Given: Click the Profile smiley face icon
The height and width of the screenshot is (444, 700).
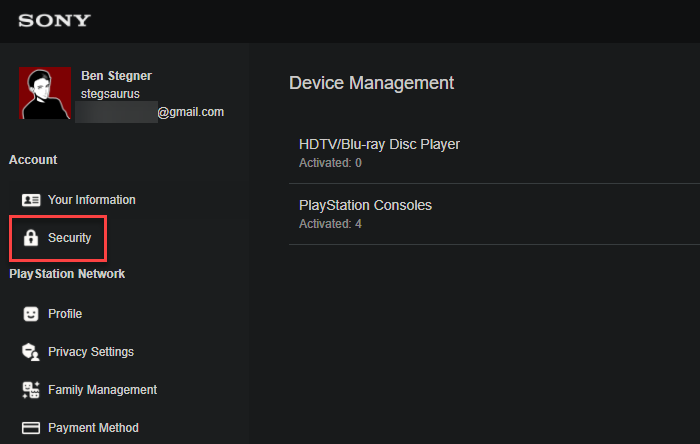Looking at the screenshot, I should pyautogui.click(x=31, y=314).
